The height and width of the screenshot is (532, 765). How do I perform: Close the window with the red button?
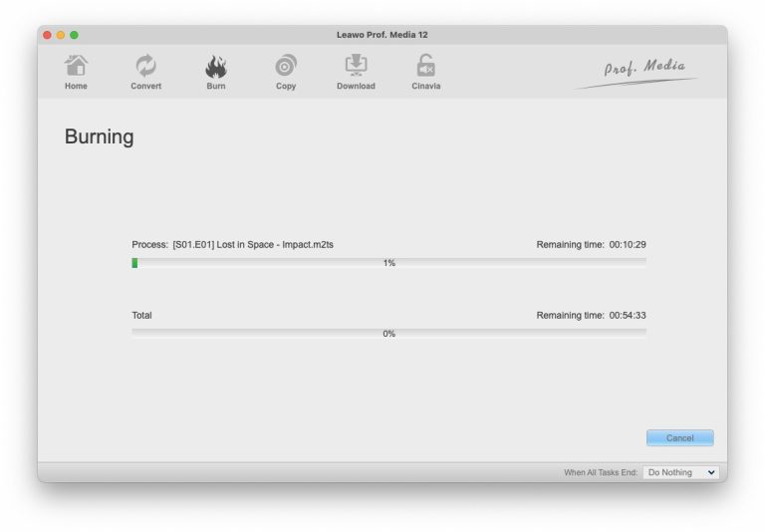(x=46, y=35)
